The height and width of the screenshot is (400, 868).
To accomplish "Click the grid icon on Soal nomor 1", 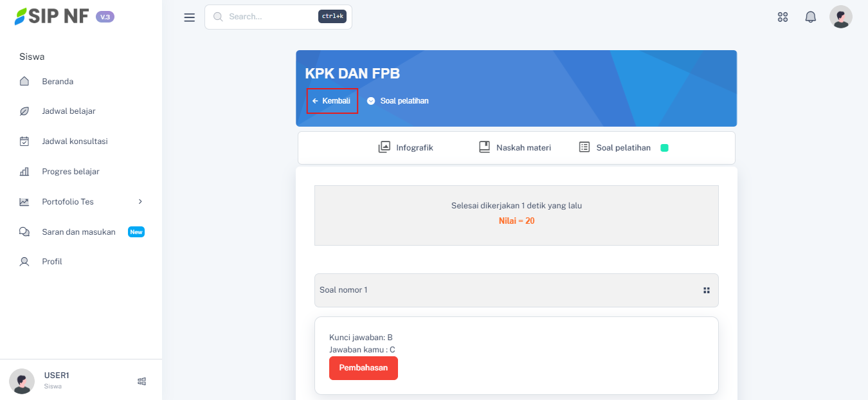I will [707, 291].
